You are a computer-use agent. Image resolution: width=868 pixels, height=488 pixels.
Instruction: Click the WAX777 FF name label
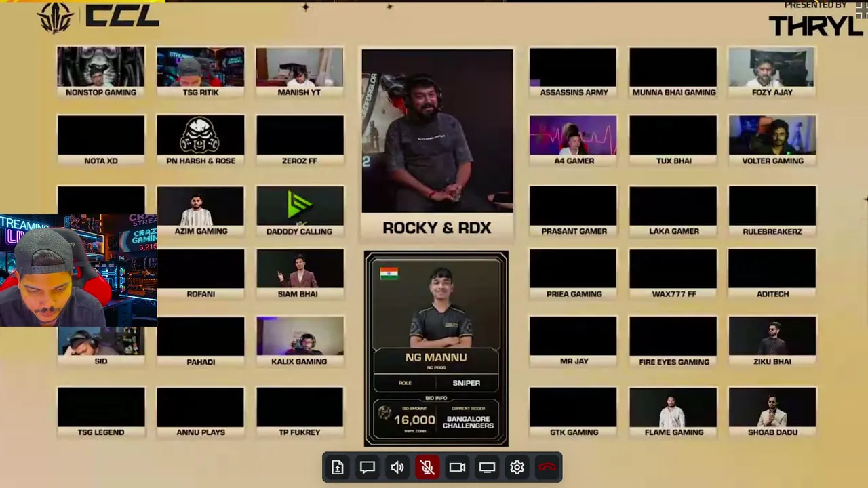pos(674,293)
